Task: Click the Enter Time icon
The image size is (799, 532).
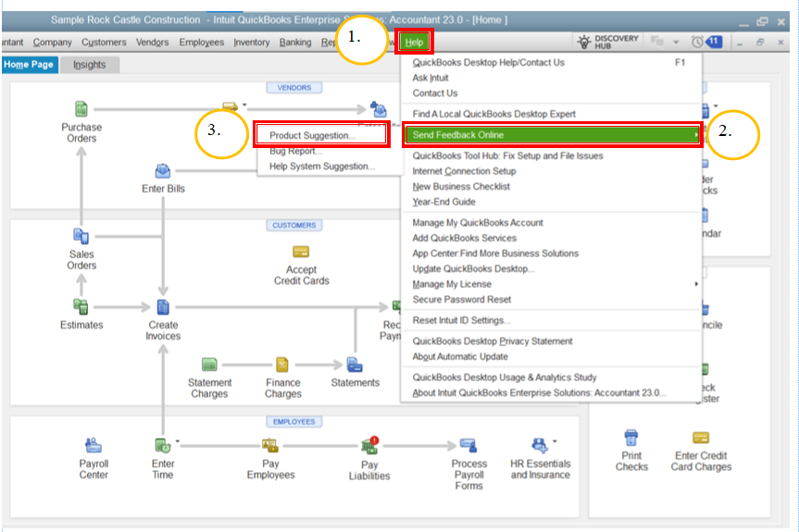Action: pos(163,445)
